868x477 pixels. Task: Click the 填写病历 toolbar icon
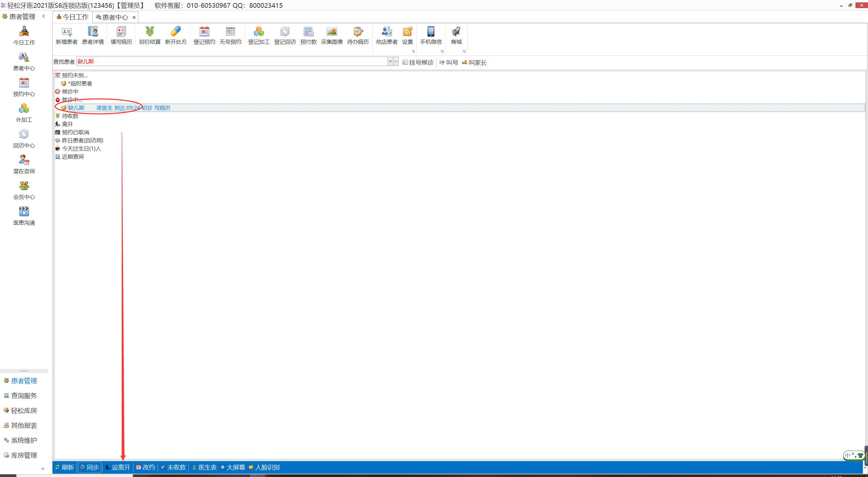[x=121, y=36]
